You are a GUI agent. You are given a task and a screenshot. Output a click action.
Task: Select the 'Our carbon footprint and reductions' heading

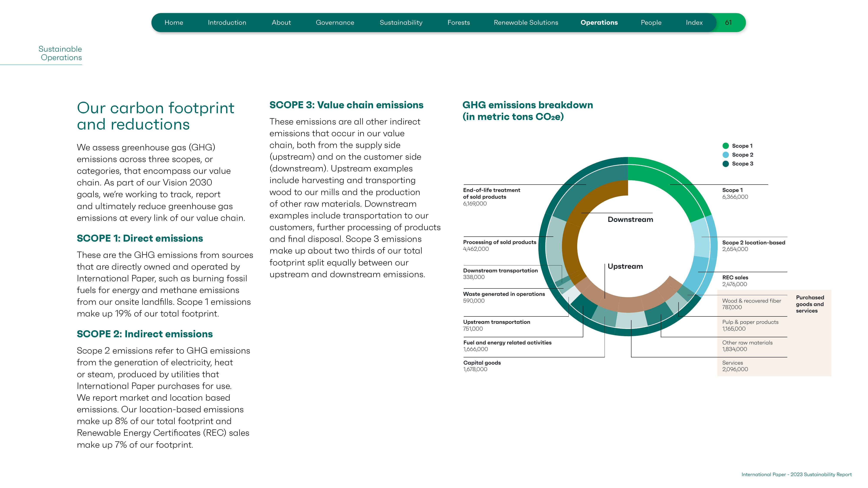[155, 116]
